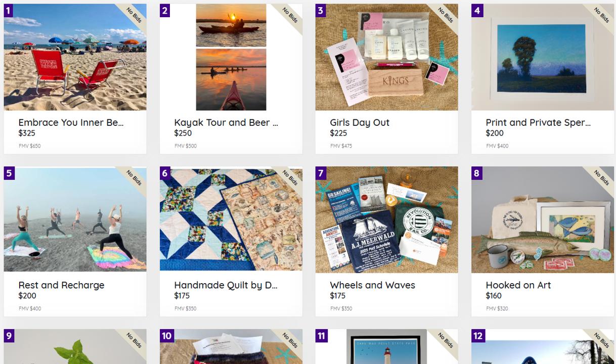The image size is (616, 364).
Task: Click the Girls Day Out title
Action: (360, 122)
